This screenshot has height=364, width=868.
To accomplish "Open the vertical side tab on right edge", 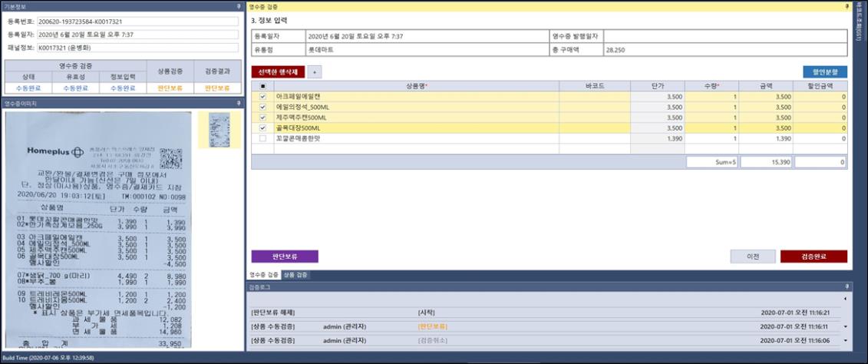I will [x=859, y=22].
